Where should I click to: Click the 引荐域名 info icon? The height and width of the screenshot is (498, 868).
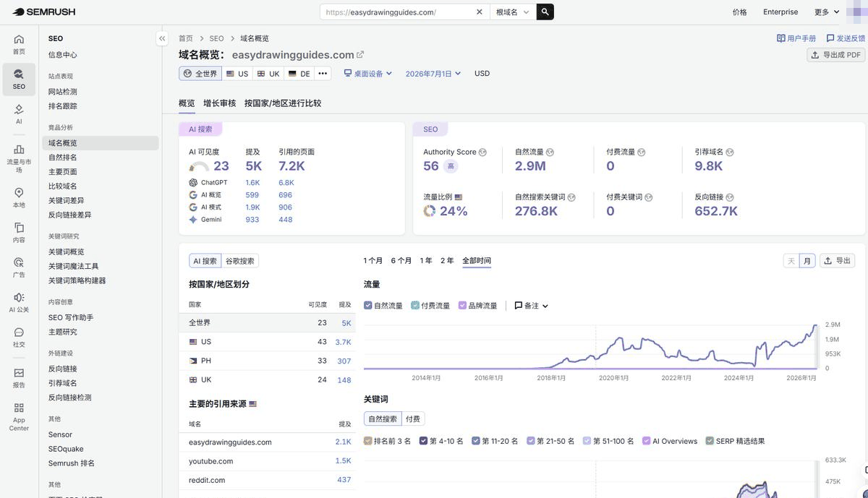(730, 153)
